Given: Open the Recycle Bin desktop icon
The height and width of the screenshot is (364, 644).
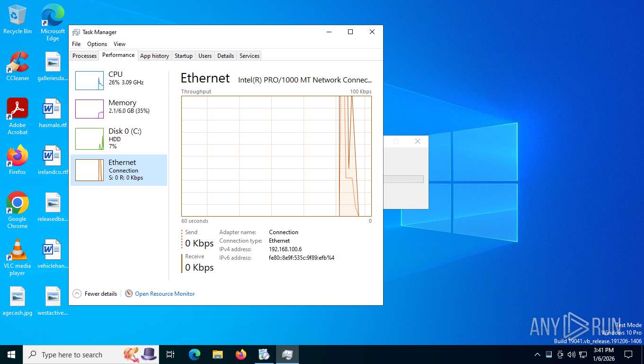Looking at the screenshot, I should (18, 19).
